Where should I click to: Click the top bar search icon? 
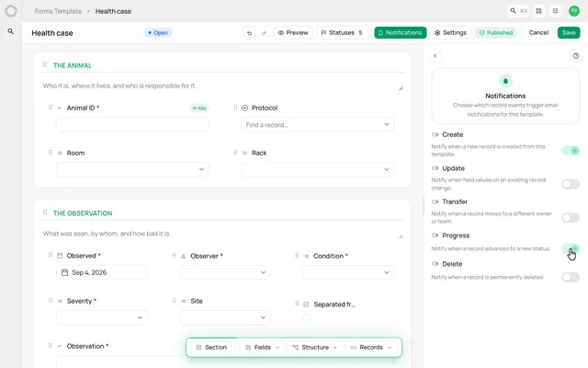tap(513, 11)
